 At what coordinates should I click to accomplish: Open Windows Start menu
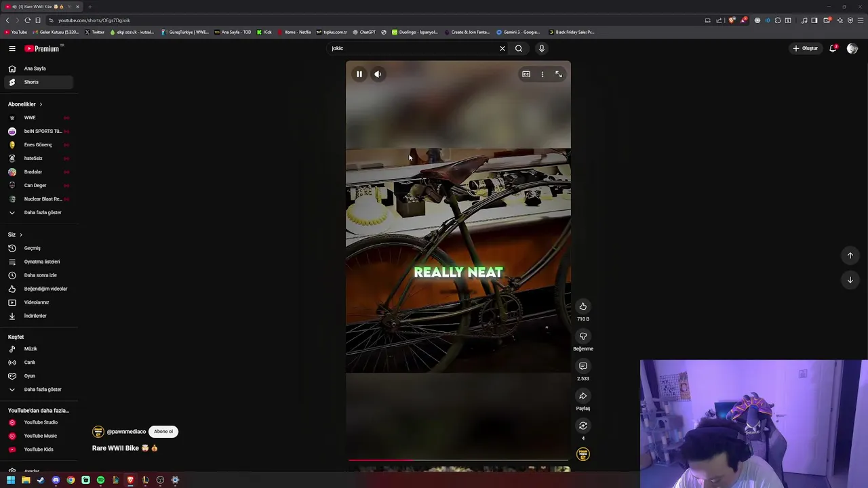coord(11,480)
